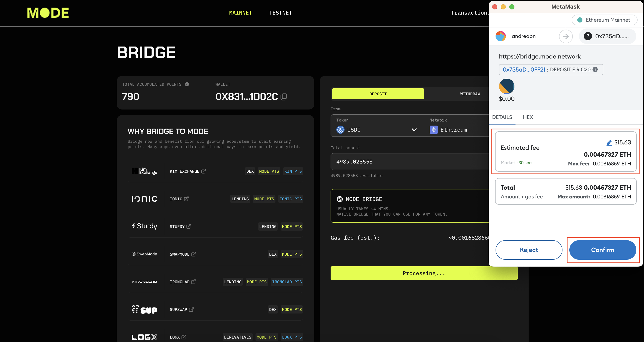The width and height of the screenshot is (644, 342).
Task: Click the SwapMode logo
Action: [x=145, y=254]
